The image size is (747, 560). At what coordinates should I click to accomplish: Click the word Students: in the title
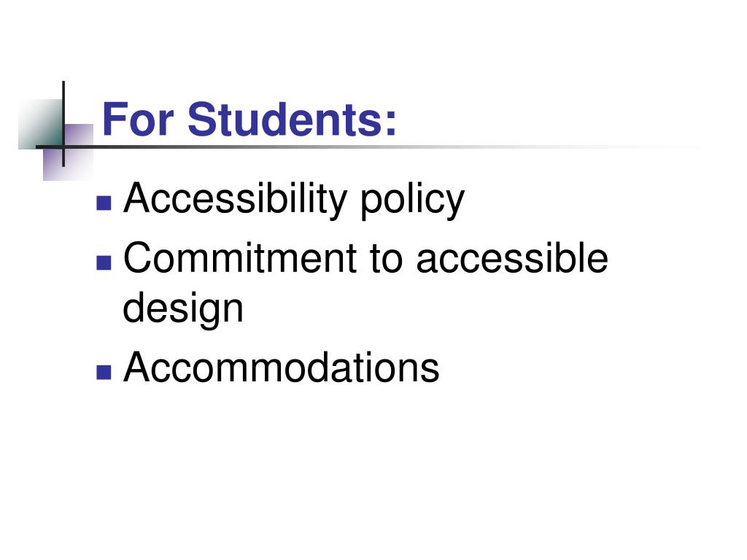pyautogui.click(x=292, y=119)
